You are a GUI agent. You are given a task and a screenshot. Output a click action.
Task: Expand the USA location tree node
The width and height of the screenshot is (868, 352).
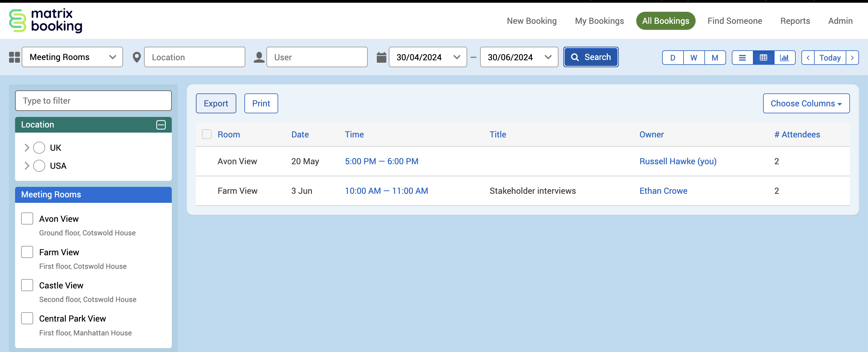tap(27, 166)
